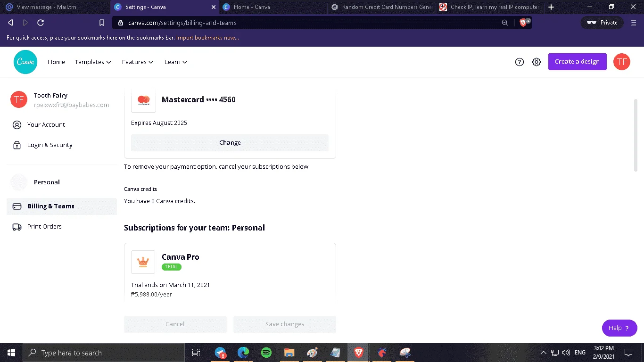Open Microsoft Edge from taskbar
Image resolution: width=644 pixels, height=362 pixels.
click(243, 353)
